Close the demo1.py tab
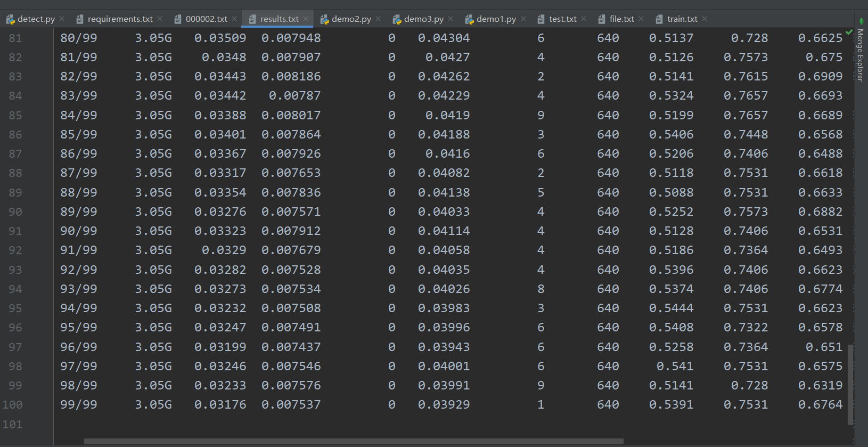The height and width of the screenshot is (447, 868). pos(523,19)
